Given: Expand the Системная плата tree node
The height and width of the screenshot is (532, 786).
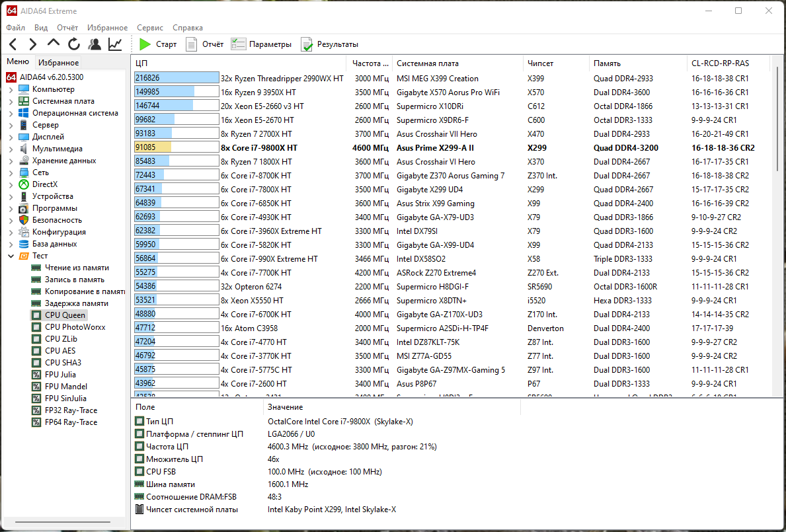Looking at the screenshot, I should [x=11, y=102].
